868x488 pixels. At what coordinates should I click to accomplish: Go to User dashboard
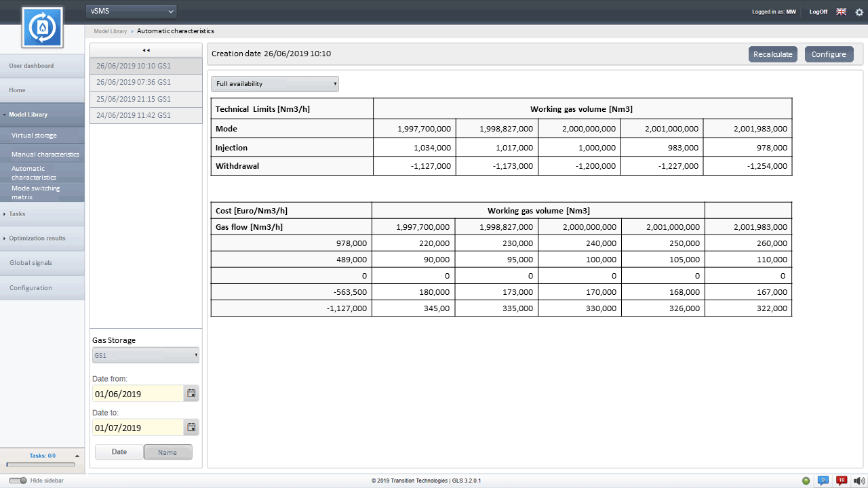(x=42, y=66)
